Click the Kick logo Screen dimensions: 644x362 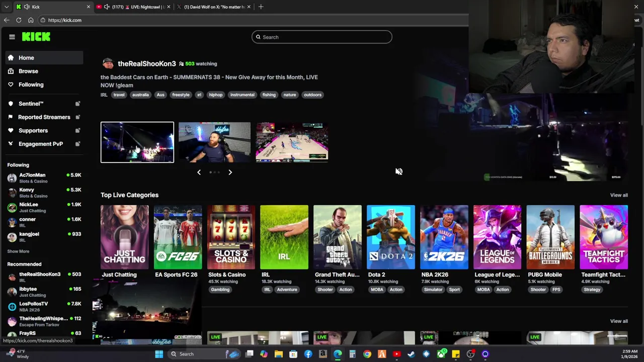[x=36, y=37]
